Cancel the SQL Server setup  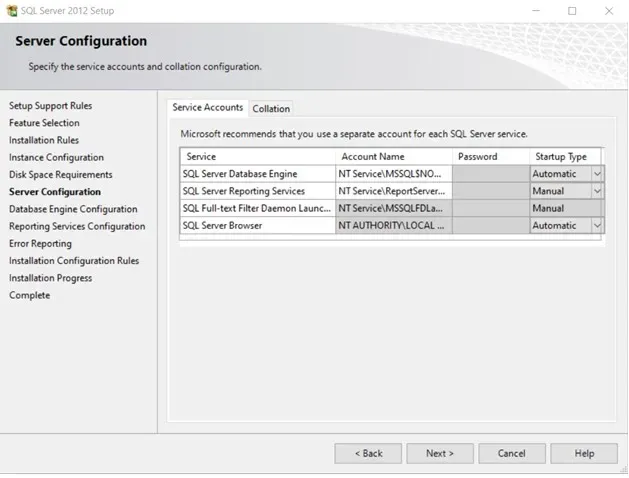pyautogui.click(x=511, y=453)
